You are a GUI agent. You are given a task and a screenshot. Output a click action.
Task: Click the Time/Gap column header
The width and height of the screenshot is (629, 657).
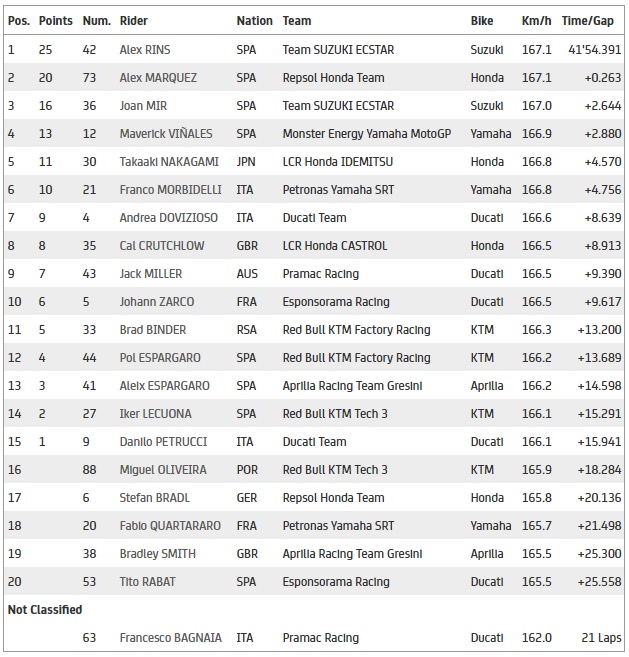(x=587, y=20)
